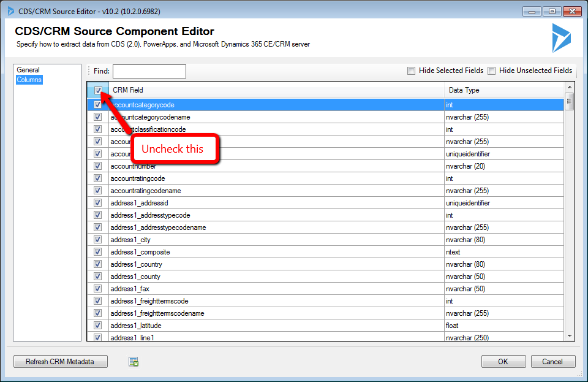
Task: Select the address1_county field name
Action: 135,277
